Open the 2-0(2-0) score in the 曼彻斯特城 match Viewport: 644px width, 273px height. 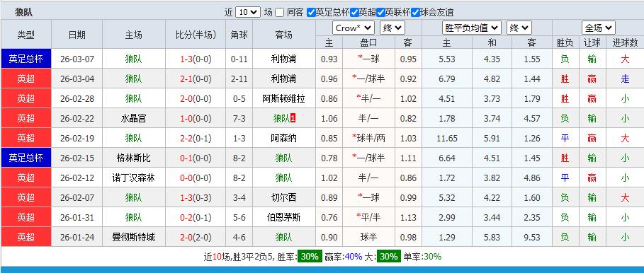[196, 237]
